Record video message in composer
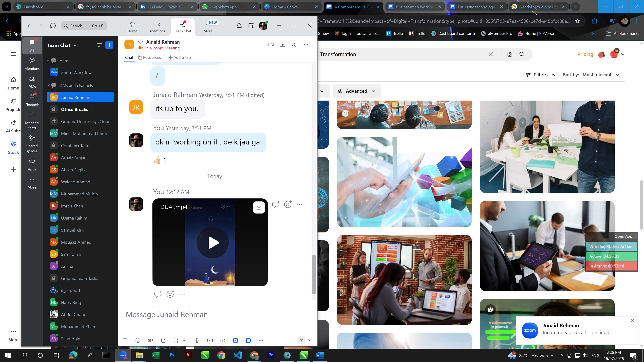Image resolution: width=644 pixels, height=362 pixels. pyautogui.click(x=210, y=340)
